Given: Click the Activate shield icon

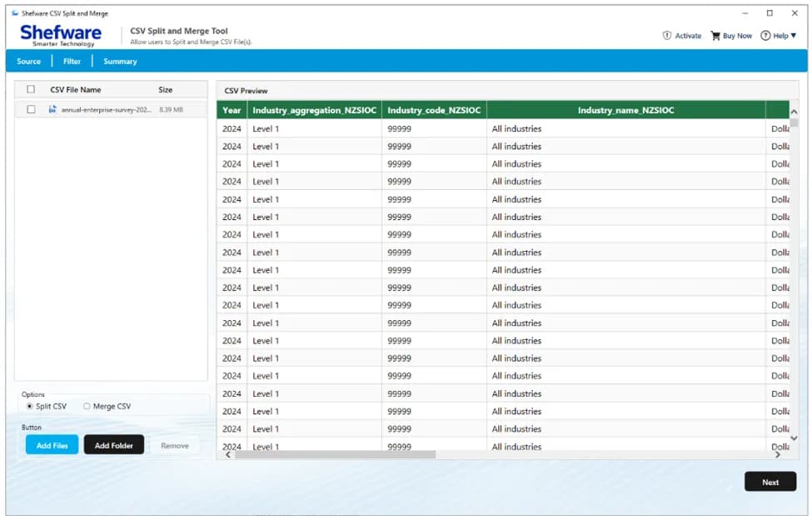Looking at the screenshot, I should [x=667, y=36].
